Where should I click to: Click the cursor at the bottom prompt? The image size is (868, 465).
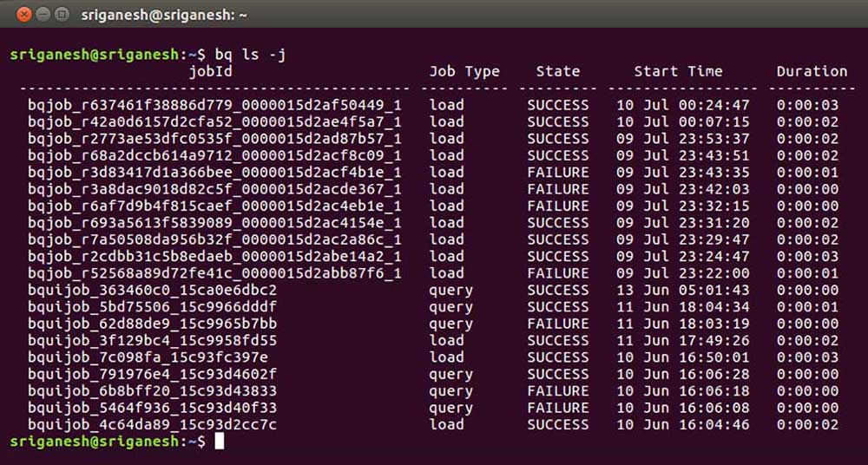tap(220, 442)
